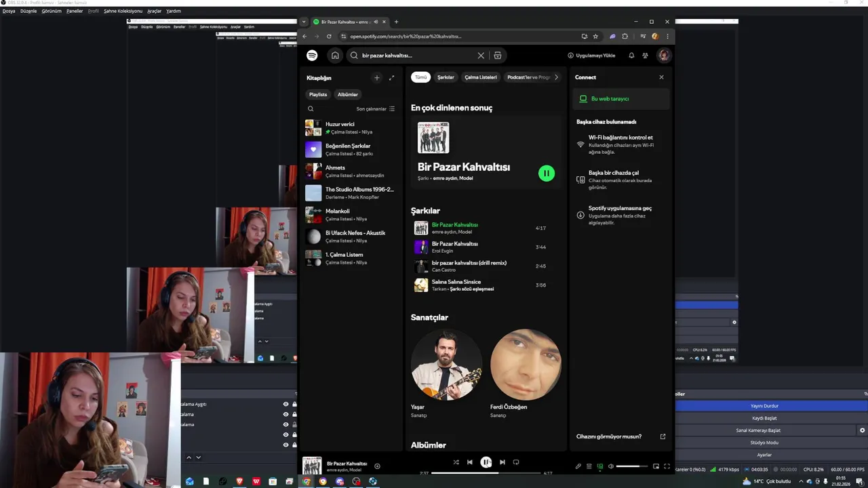Show more filter chips with the right chevron
This screenshot has height=488, width=868.
[x=556, y=77]
